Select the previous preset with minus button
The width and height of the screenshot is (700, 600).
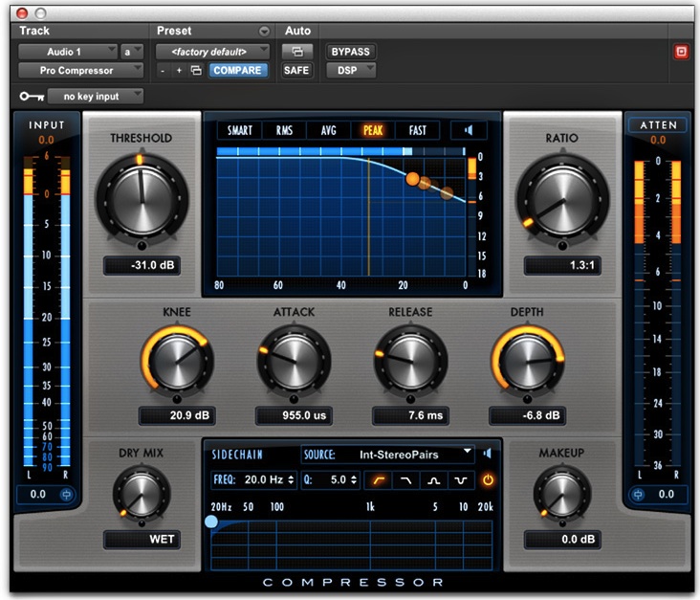point(163,71)
